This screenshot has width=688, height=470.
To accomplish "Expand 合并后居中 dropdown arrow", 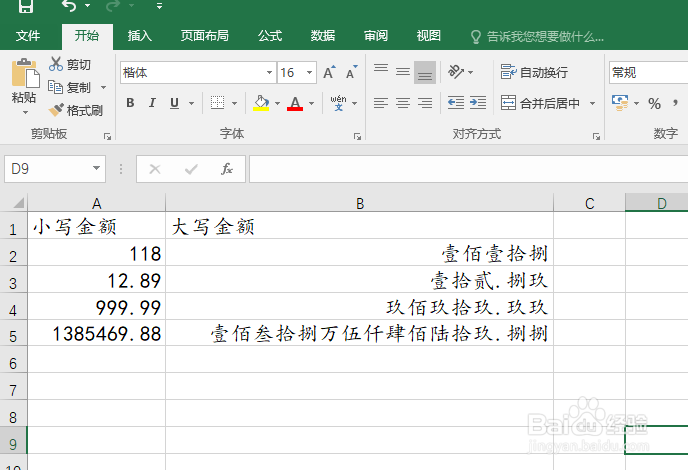I will pyautogui.click(x=592, y=103).
